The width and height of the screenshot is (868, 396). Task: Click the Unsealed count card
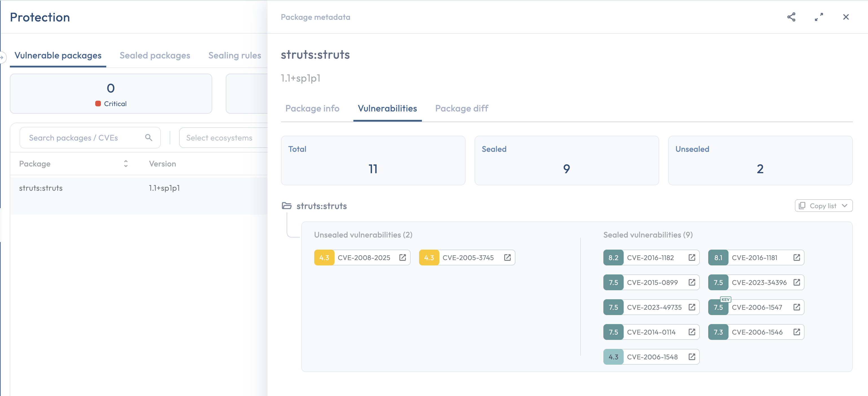coord(760,160)
